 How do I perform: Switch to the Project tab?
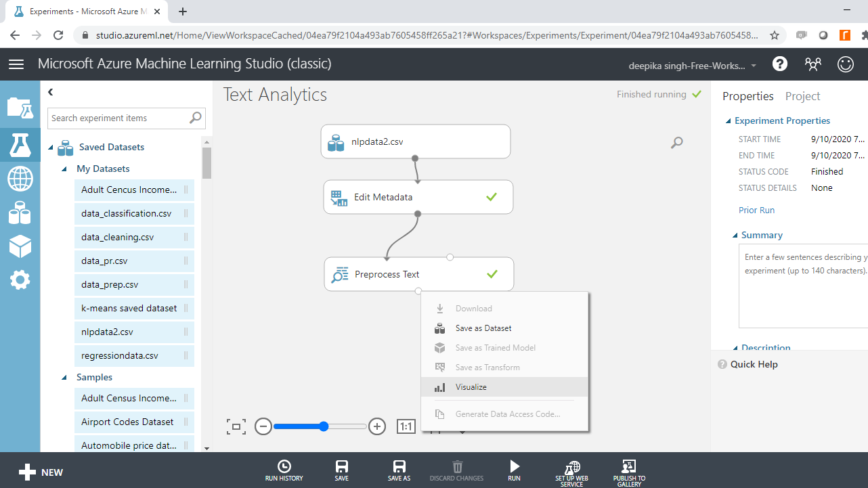tap(802, 96)
